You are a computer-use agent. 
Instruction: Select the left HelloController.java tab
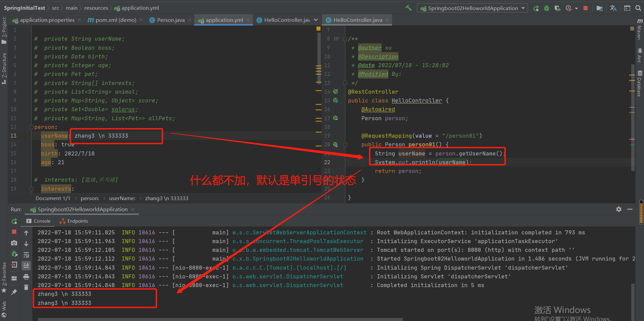point(284,20)
